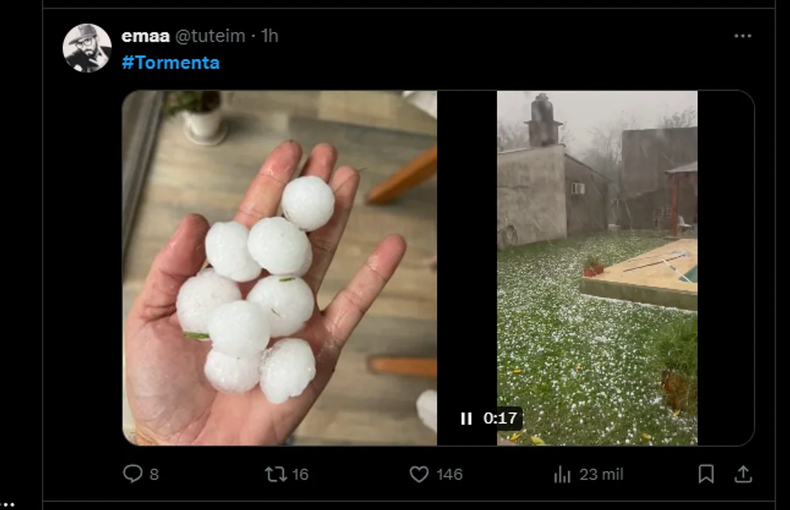
Task: Like the tweet with the heart icon
Action: [419, 474]
